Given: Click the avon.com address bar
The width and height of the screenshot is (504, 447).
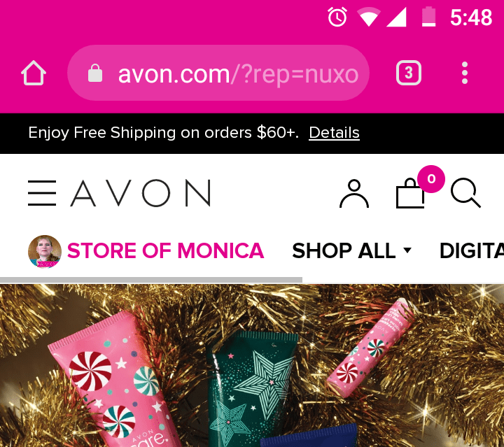Looking at the screenshot, I should pos(218,73).
